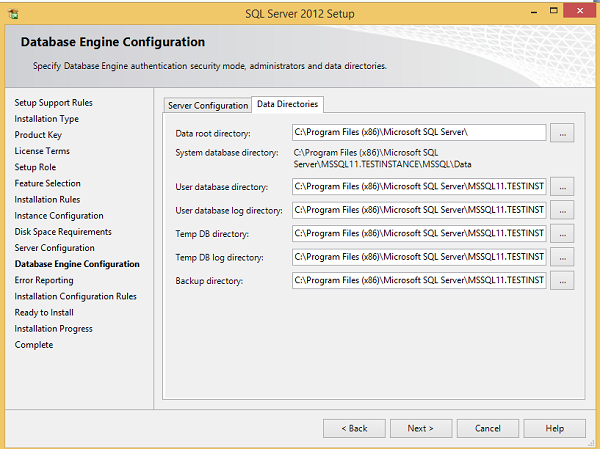The height and width of the screenshot is (449, 600).
Task: Browse for the User database directory
Action: (x=563, y=186)
